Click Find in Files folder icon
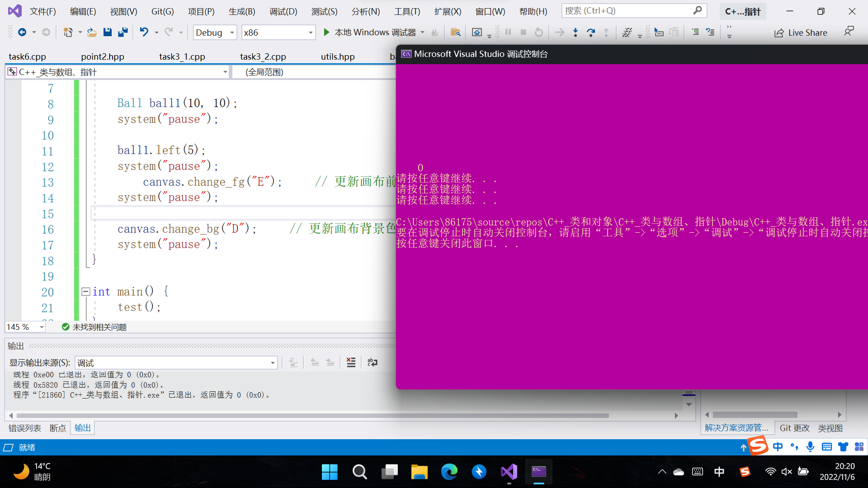868x488 pixels. (x=455, y=32)
